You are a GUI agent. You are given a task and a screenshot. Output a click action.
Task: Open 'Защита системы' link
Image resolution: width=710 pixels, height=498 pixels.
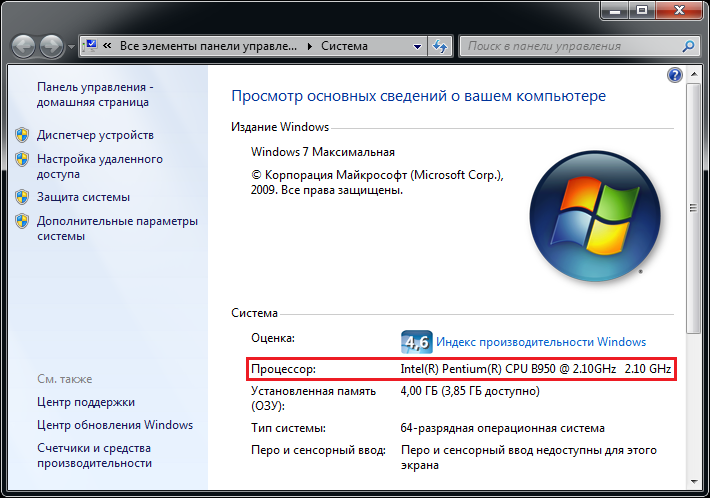(83, 197)
